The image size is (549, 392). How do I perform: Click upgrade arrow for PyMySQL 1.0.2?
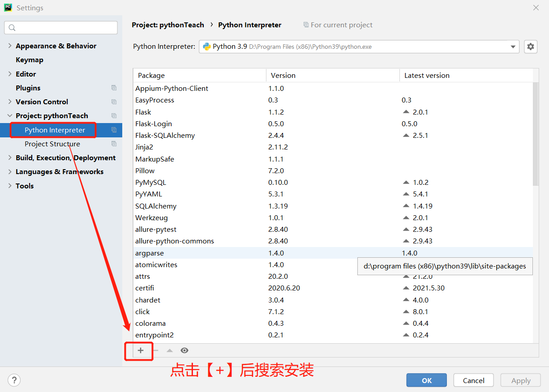coord(406,182)
